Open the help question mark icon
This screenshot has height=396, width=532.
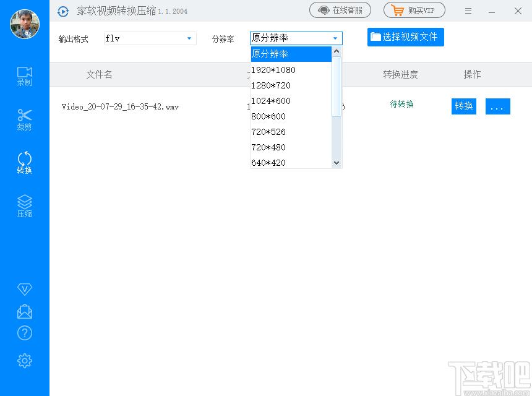pyautogui.click(x=25, y=333)
